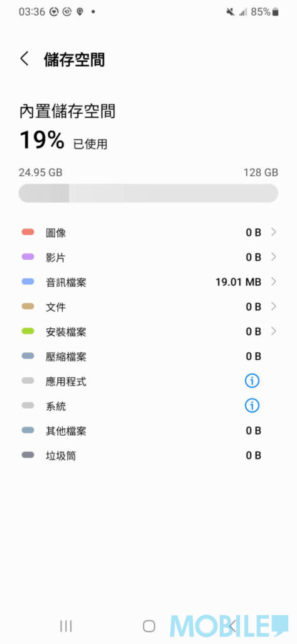This screenshot has width=297, height=644.
Task: Open info icon for 系統
Action: 252,406
